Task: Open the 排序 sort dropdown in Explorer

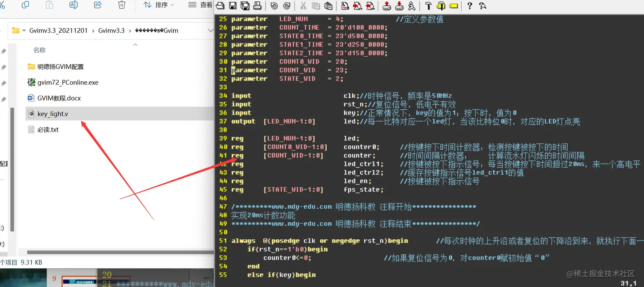Action: pyautogui.click(x=159, y=5)
